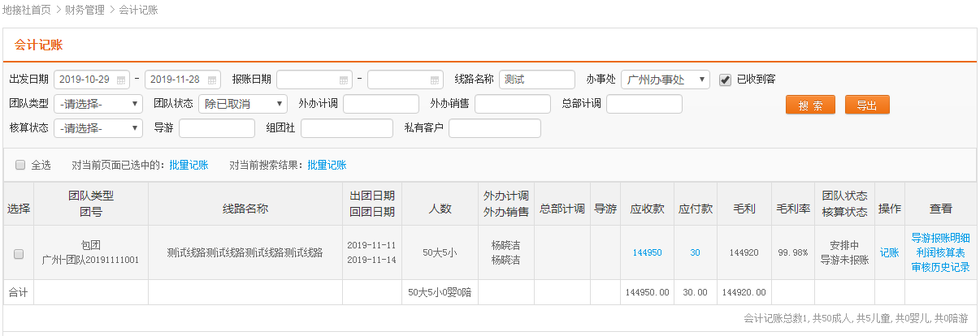Tick the 全选 select-all checkbox
980x336 pixels.
[20, 165]
